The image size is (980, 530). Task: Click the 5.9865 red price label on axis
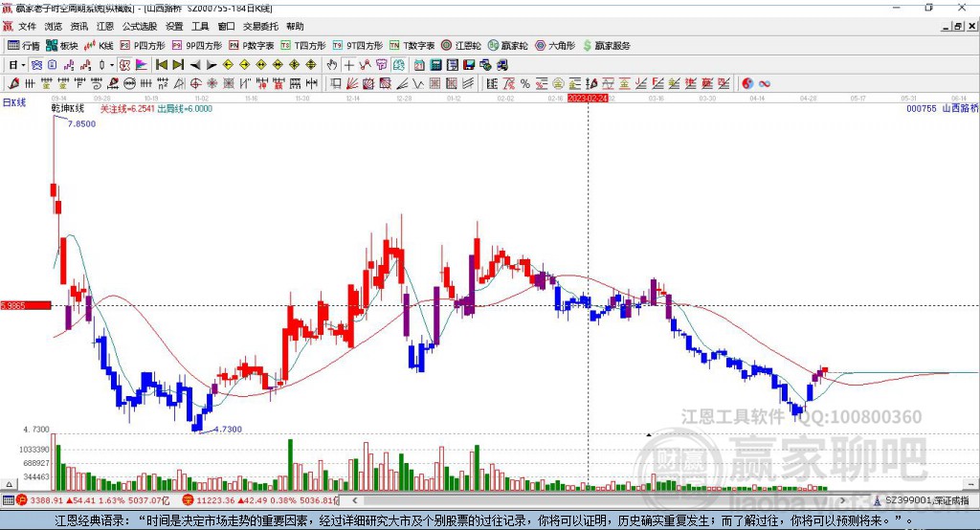26,305
